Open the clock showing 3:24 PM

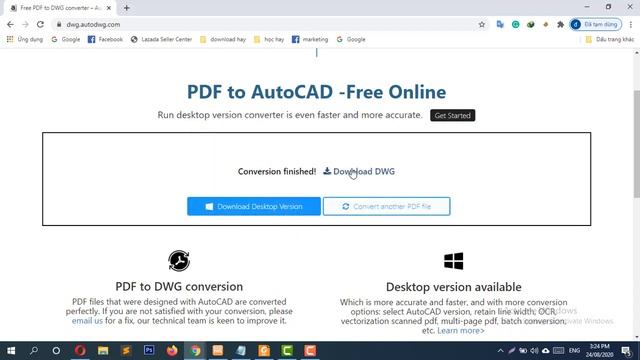coord(599,351)
